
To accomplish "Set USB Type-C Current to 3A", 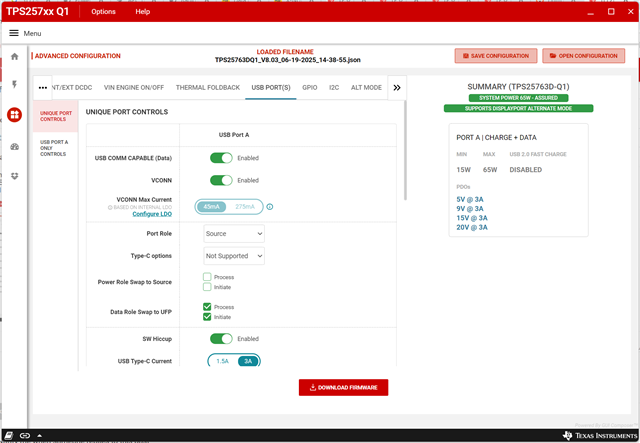I will (248, 361).
